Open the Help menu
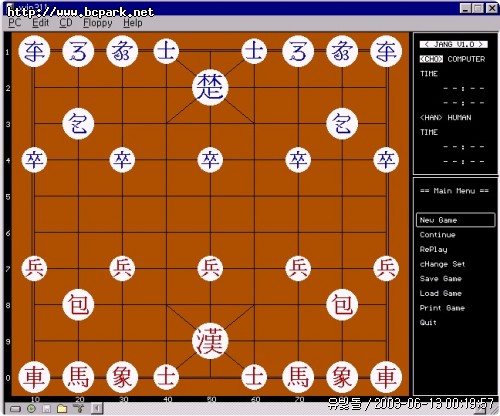This screenshot has height=416, width=500. [x=133, y=23]
